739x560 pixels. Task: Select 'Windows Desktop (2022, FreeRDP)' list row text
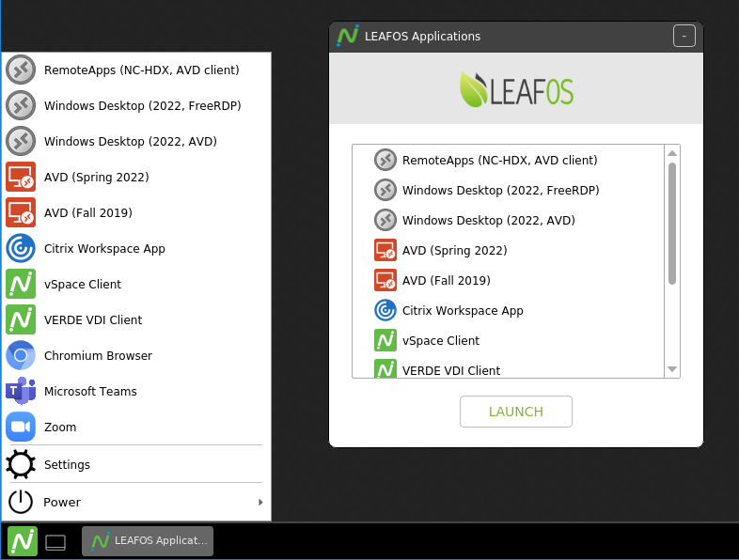500,191
